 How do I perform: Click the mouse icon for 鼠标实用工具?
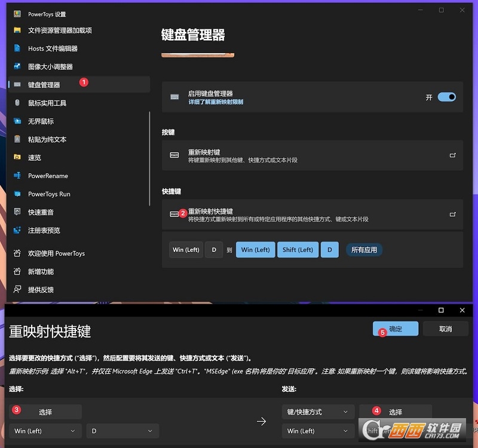17,103
